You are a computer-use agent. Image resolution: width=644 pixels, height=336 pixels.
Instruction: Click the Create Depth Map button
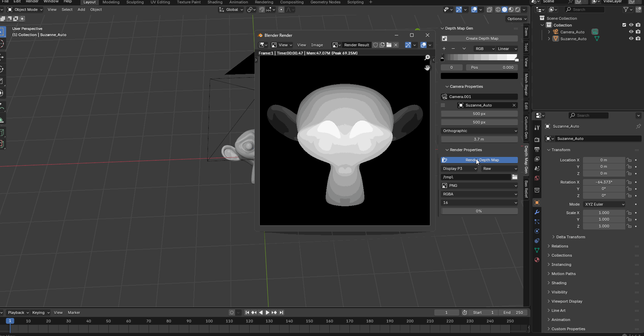pos(479,38)
